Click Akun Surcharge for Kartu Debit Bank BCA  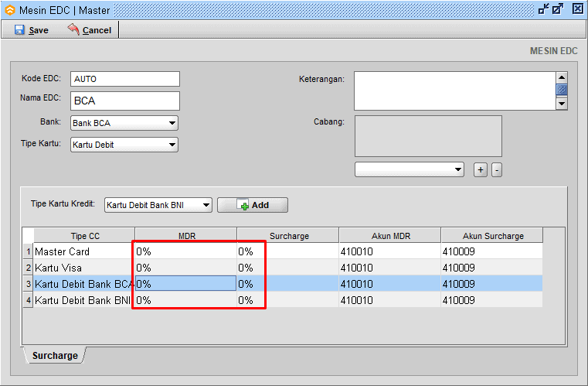[492, 284]
